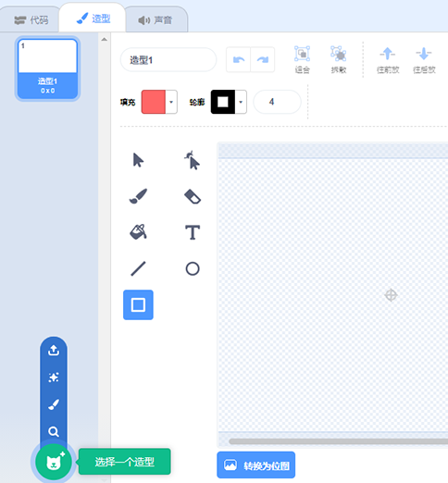Select the Brush tool
Screen dimensions: 448x483
coord(138,196)
